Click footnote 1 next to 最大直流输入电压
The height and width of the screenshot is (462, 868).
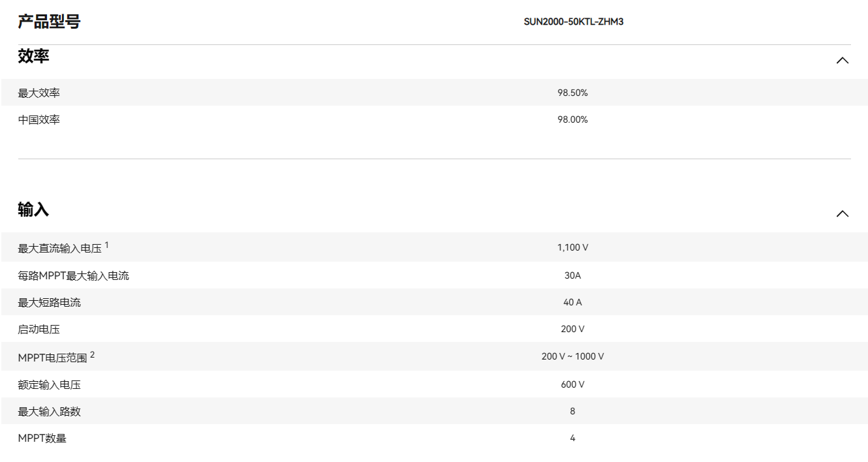107,245
